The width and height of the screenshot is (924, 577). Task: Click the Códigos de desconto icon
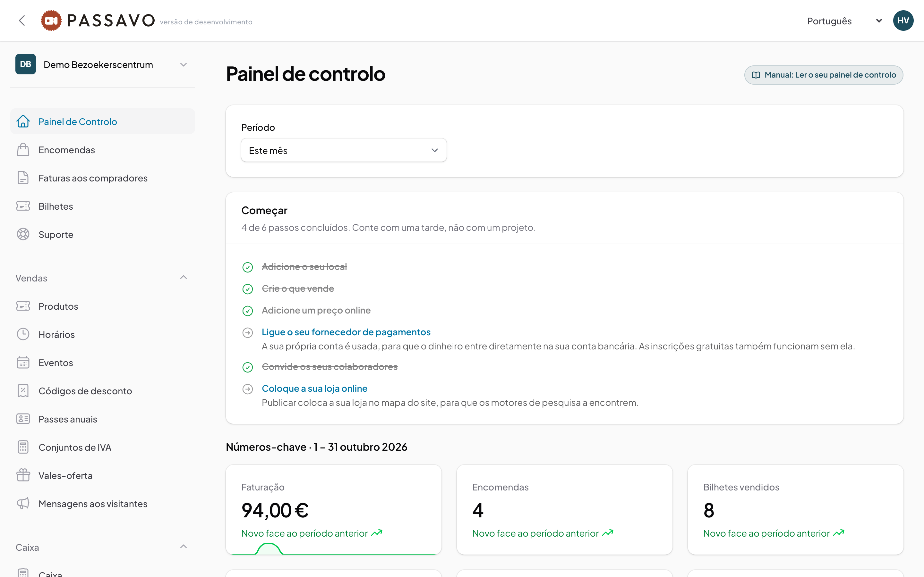[23, 391]
